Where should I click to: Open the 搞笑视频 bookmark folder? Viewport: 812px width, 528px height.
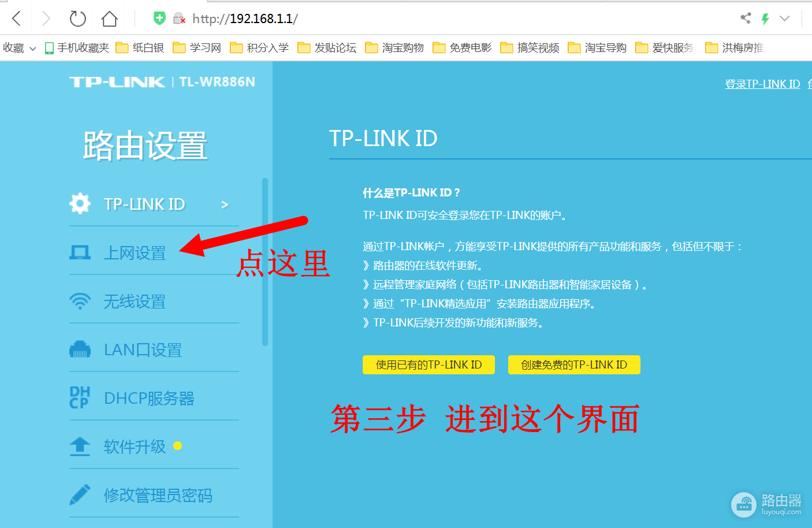(530, 48)
